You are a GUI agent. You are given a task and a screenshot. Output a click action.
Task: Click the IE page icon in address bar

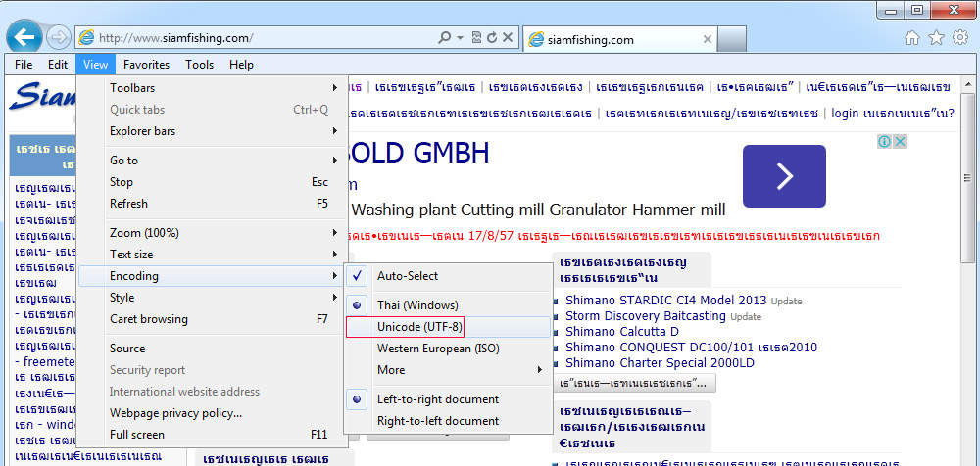coord(86,38)
